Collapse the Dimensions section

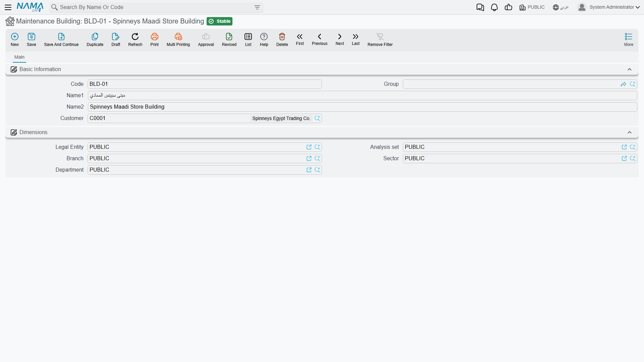(x=630, y=132)
